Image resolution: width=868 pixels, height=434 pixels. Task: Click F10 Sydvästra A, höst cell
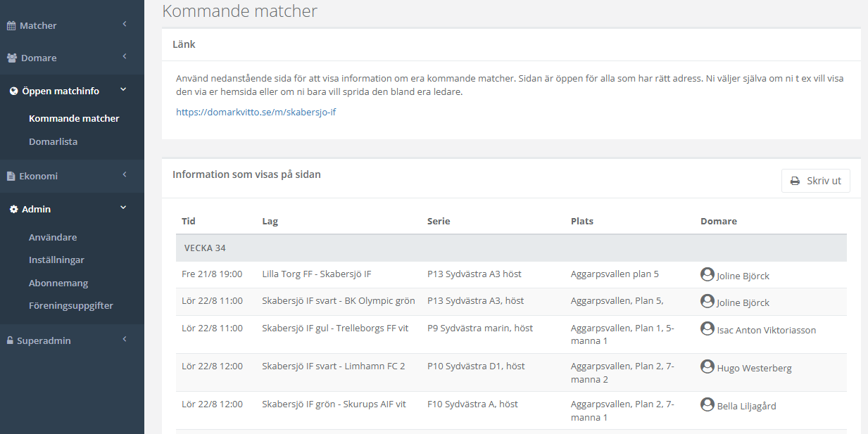pyautogui.click(x=472, y=404)
